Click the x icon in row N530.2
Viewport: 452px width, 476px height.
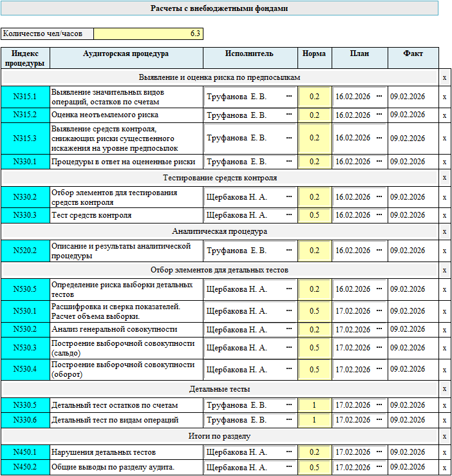click(x=444, y=330)
